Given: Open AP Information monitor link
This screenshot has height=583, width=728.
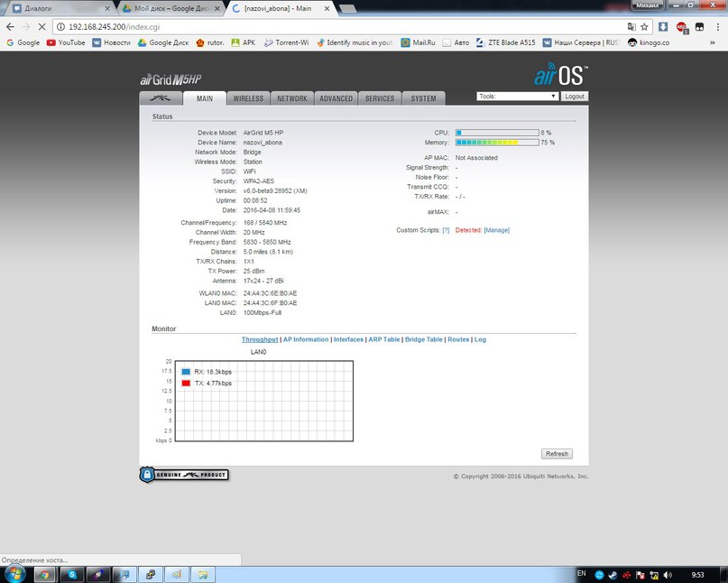Looking at the screenshot, I should [x=306, y=339].
